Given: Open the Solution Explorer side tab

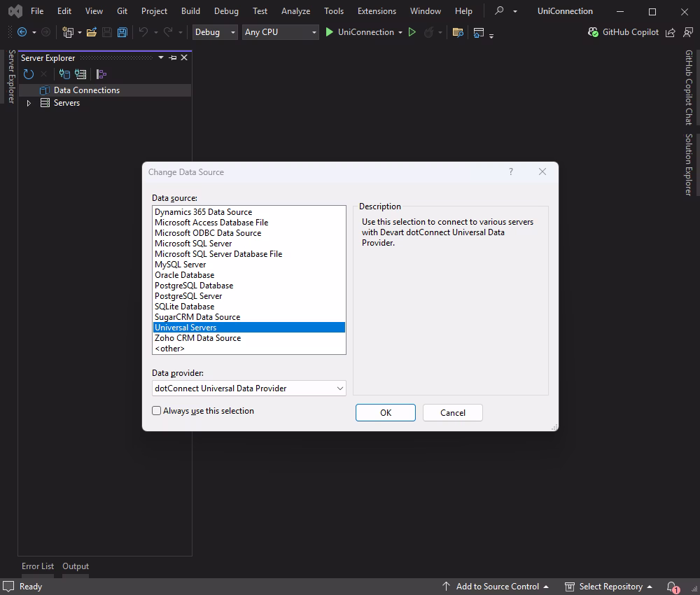Looking at the screenshot, I should click(x=689, y=164).
